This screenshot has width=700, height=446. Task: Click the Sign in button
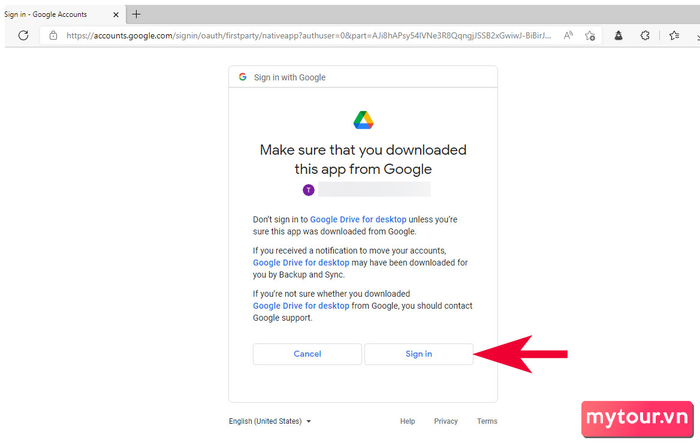tap(419, 354)
